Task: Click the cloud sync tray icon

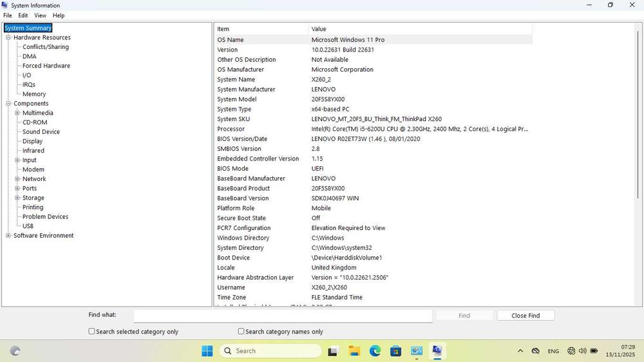Action: 536,351
